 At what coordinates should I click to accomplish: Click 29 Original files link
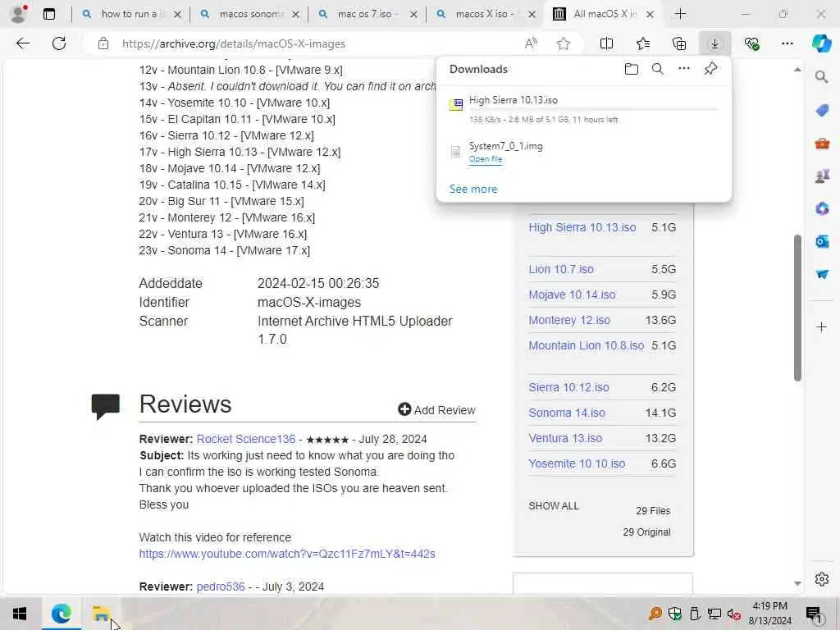pos(646,532)
